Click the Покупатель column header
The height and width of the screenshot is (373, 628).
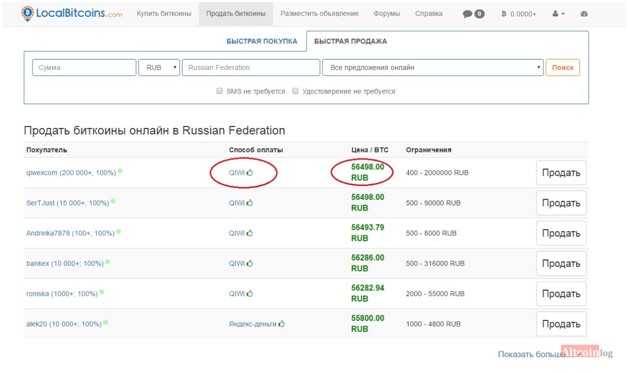pos(46,150)
